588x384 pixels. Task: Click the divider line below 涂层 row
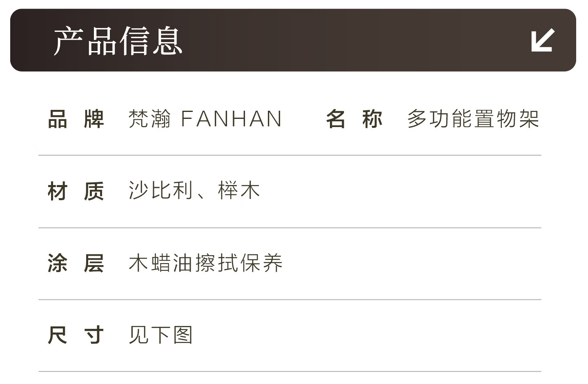(290, 299)
